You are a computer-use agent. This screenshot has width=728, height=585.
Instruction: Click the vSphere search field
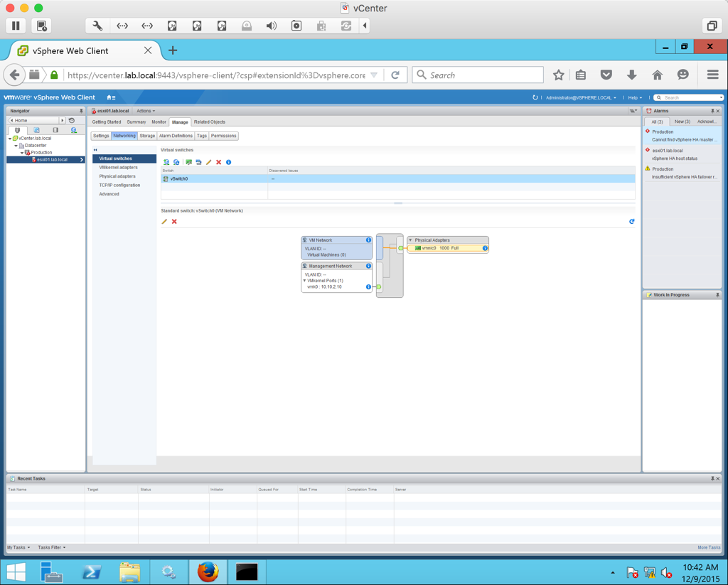coord(690,97)
